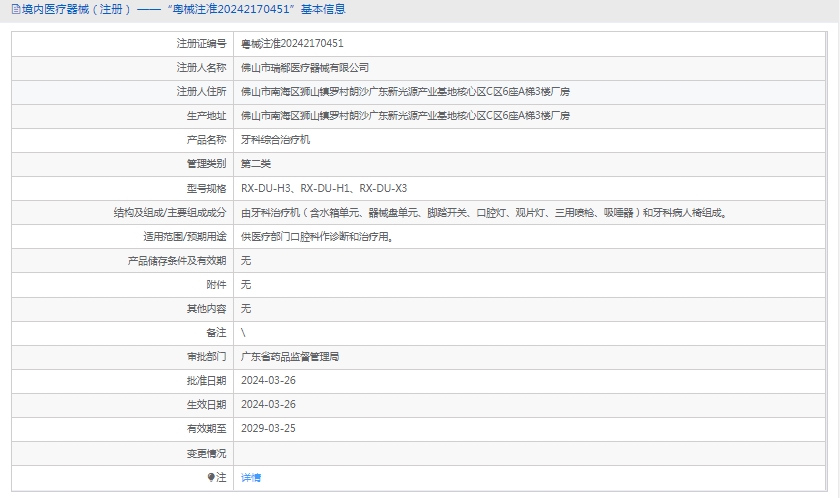
Task: Click the bullet icon beside 注 label
Action: [211, 477]
